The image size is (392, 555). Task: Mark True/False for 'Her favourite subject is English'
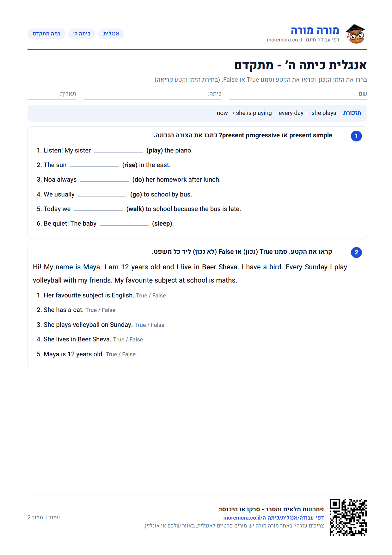click(151, 296)
